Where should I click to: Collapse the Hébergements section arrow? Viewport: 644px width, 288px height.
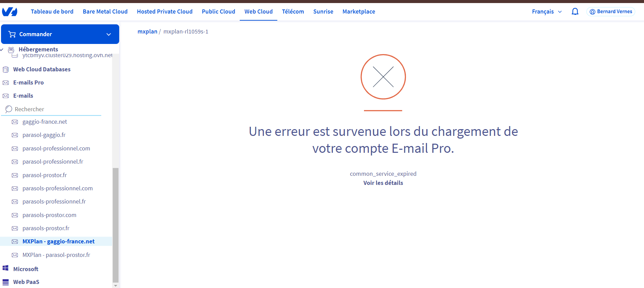click(x=2, y=50)
